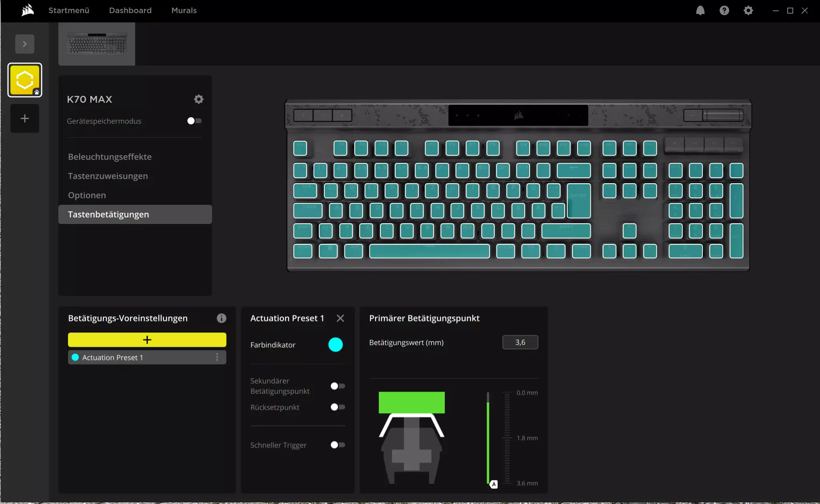
Task: Click the 1.8 mm scale label
Action: [x=527, y=438]
